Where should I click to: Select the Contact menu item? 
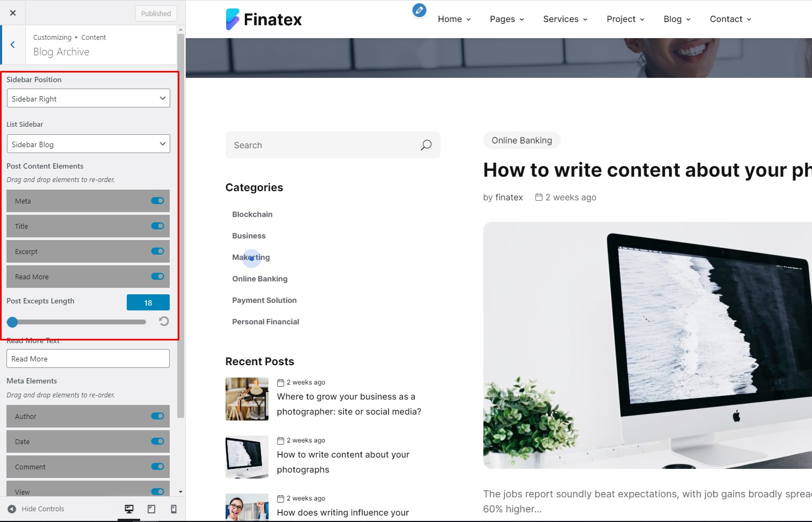click(730, 19)
